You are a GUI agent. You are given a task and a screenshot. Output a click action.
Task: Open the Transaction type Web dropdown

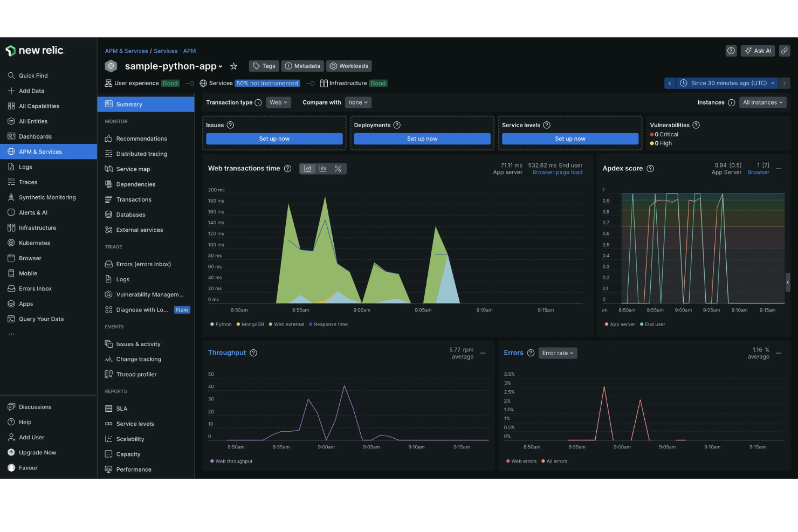(278, 102)
